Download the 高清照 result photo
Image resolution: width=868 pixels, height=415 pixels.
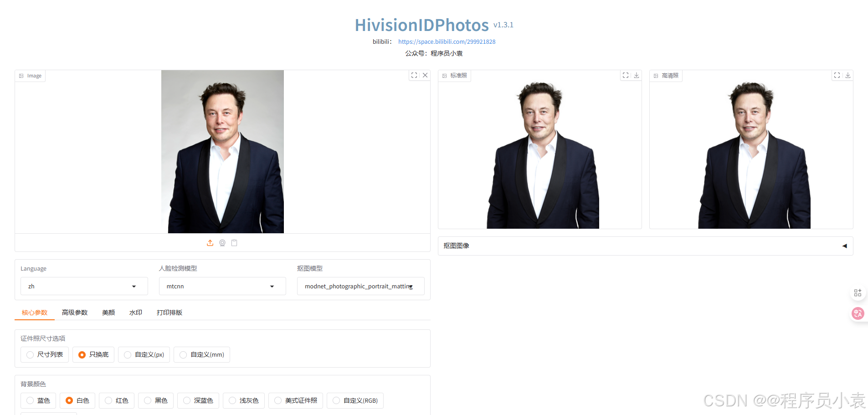[x=847, y=75]
